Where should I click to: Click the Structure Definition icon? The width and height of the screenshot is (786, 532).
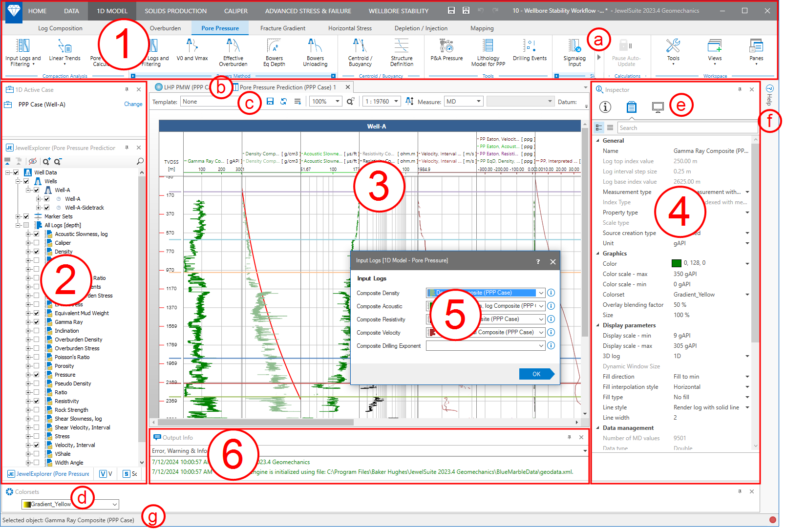click(x=402, y=47)
